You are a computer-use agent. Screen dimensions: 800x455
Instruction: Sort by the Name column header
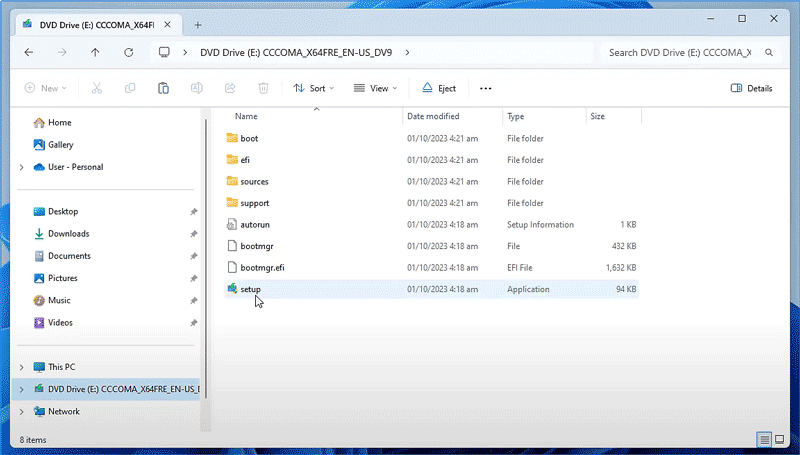click(x=246, y=116)
